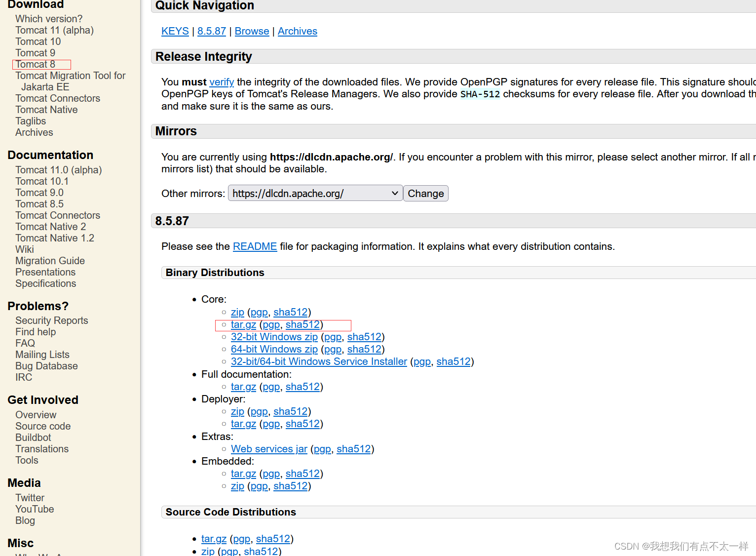Open Tomcat 10.1 documentation
Screen dimensions: 756x556
coord(42,181)
